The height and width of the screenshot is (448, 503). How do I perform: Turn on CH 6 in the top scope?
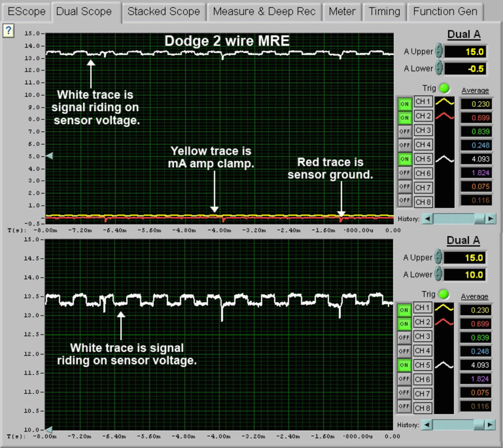[x=405, y=173]
